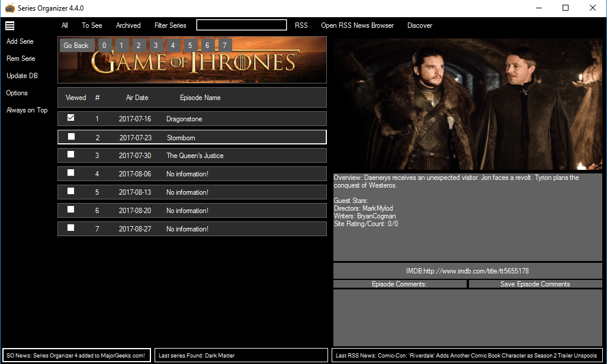The image size is (607, 364).
Task: Open the Archived series list
Action: point(128,25)
